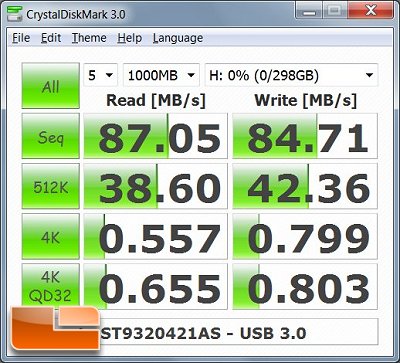Click the 4K read result 0.557
The width and height of the screenshot is (400, 363).
tap(155, 237)
